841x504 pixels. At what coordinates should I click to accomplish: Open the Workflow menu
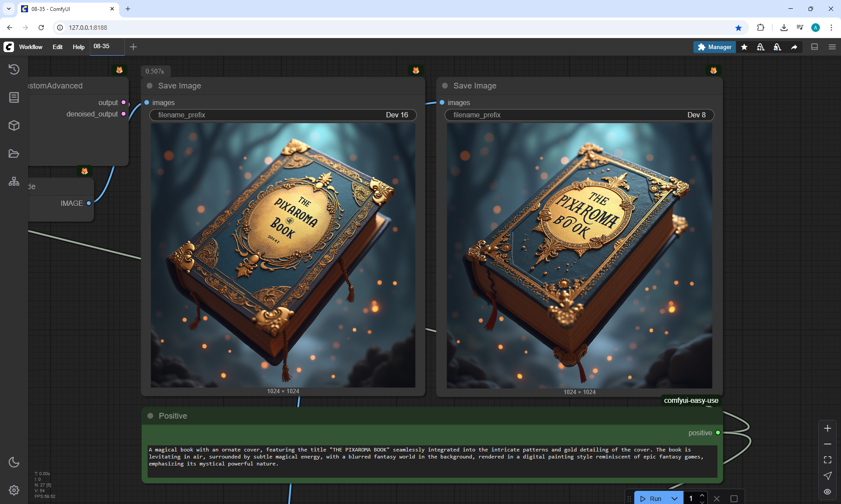tap(31, 47)
